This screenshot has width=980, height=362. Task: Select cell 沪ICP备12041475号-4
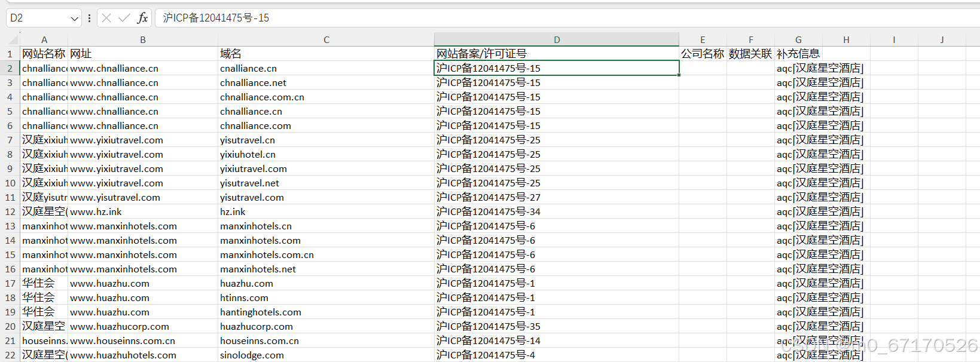tap(557, 355)
